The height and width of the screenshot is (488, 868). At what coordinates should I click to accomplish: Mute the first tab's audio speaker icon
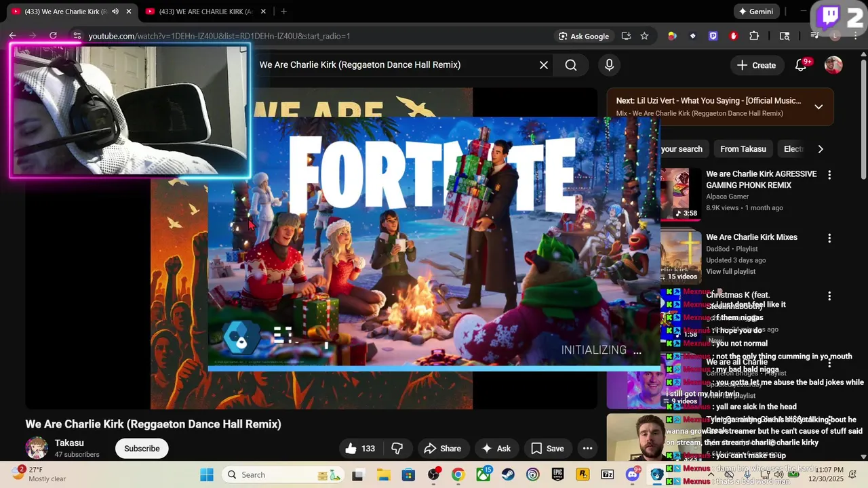point(115,12)
